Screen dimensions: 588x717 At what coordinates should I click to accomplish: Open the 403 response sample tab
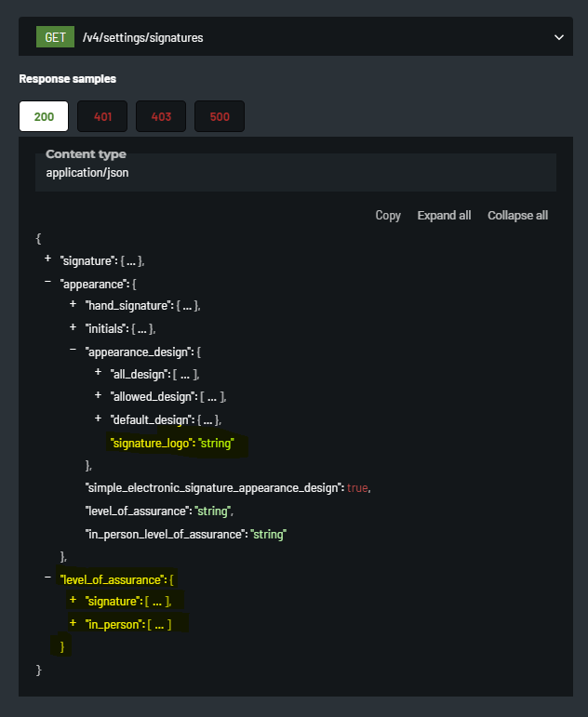coord(161,117)
